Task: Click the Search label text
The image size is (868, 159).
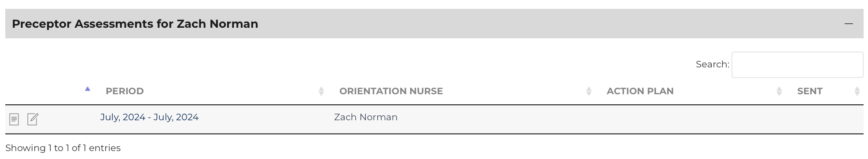Action: tap(712, 64)
